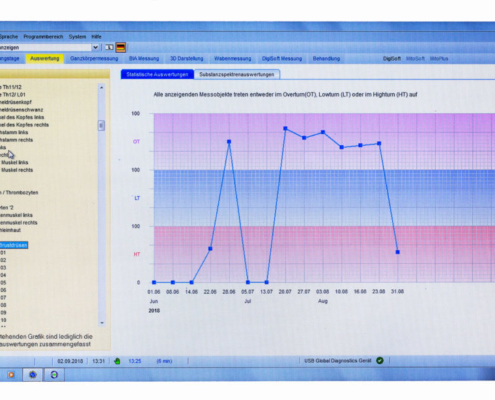This screenshot has width=495, height=400.
Task: Click the list's scroll-up arrow
Action: point(102,88)
